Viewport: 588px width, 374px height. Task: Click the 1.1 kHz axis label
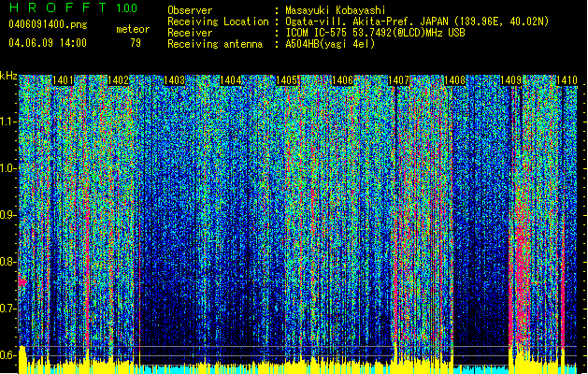point(7,122)
